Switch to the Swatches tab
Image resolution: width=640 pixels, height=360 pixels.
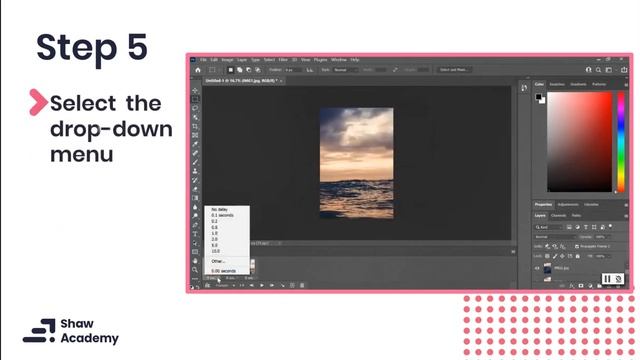557,84
